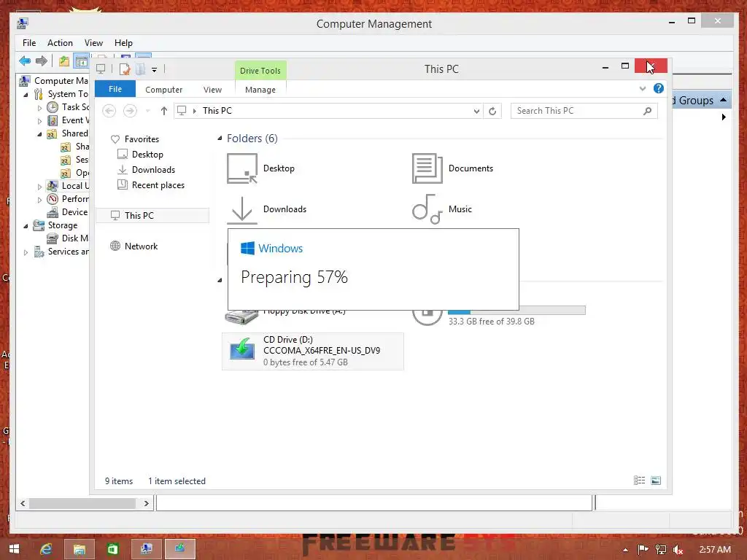This screenshot has height=560, width=747.
Task: Click the Windows Start button
Action: [x=14, y=549]
